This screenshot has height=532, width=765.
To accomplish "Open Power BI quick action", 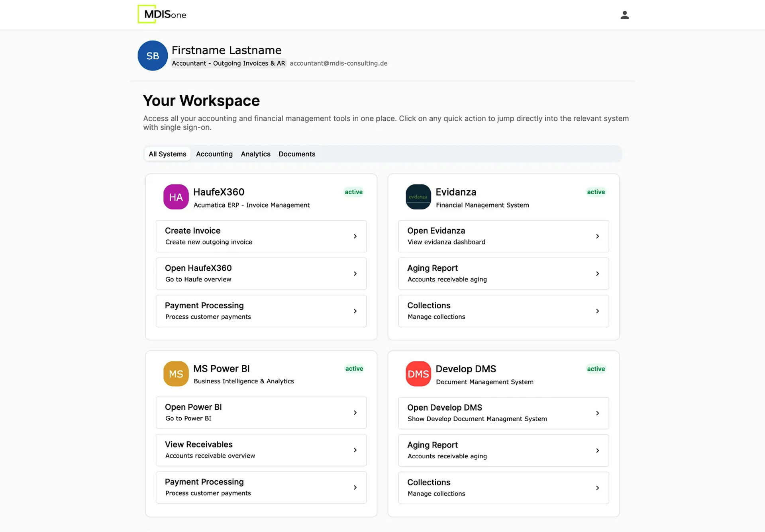I will click(x=261, y=413).
